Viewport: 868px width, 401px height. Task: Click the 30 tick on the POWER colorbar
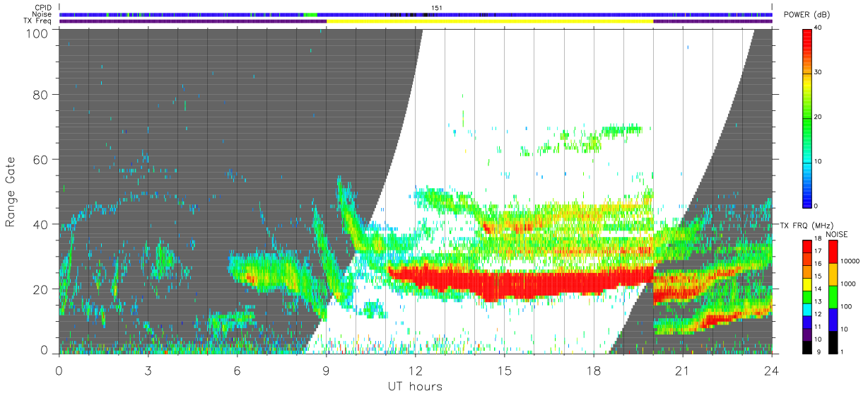pos(819,73)
